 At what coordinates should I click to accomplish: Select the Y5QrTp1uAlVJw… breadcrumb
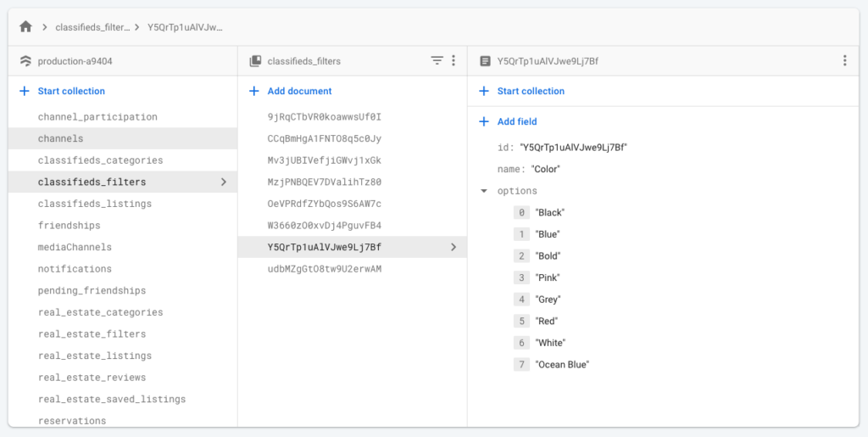185,26
